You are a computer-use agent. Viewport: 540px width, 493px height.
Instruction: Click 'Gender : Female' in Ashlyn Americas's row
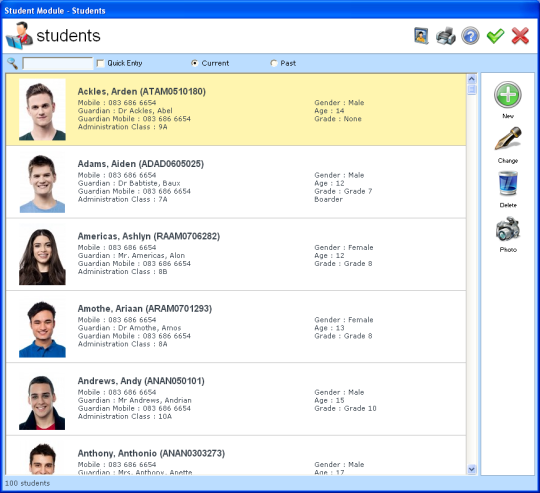(344, 247)
